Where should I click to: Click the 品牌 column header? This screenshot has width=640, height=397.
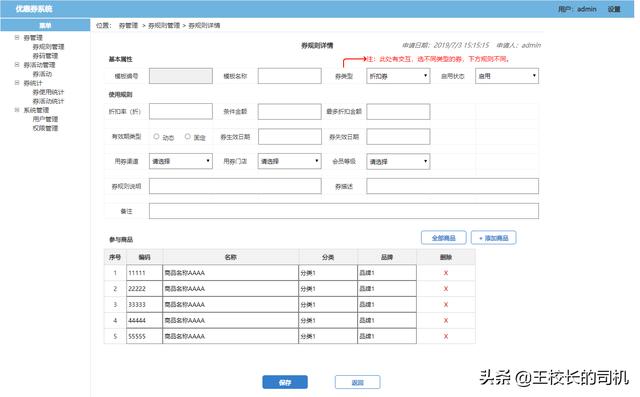[387, 257]
